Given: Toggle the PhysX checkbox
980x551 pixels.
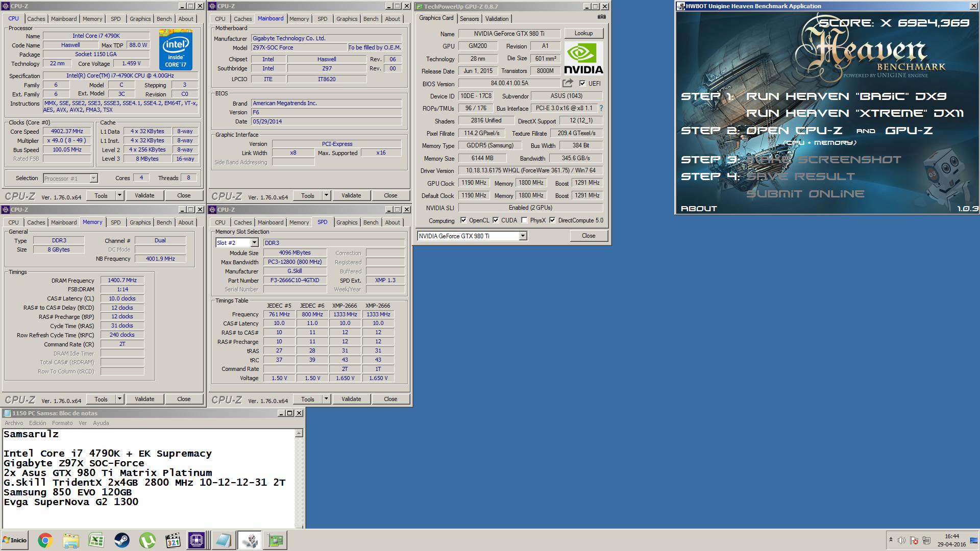Looking at the screenshot, I should pyautogui.click(x=524, y=220).
